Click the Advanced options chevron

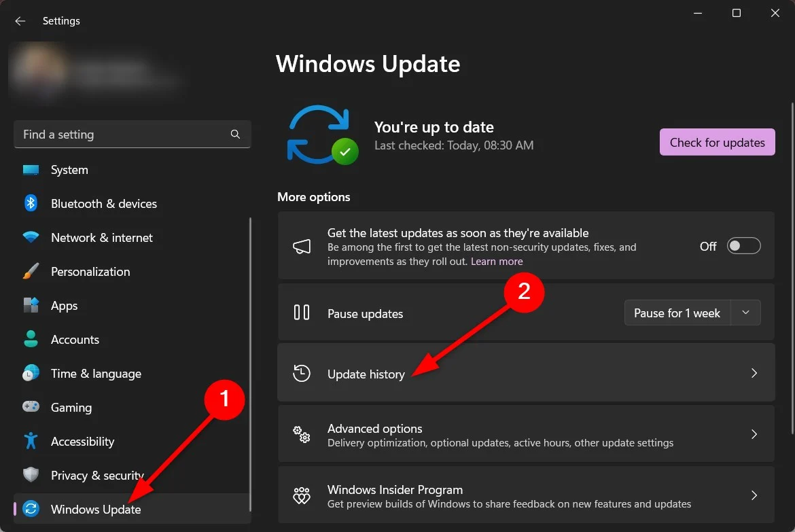tap(754, 434)
